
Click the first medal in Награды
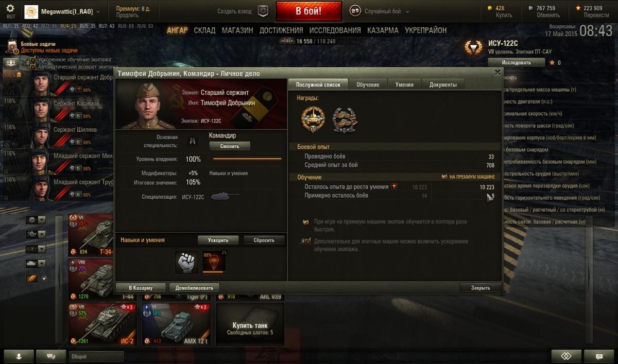tap(313, 119)
